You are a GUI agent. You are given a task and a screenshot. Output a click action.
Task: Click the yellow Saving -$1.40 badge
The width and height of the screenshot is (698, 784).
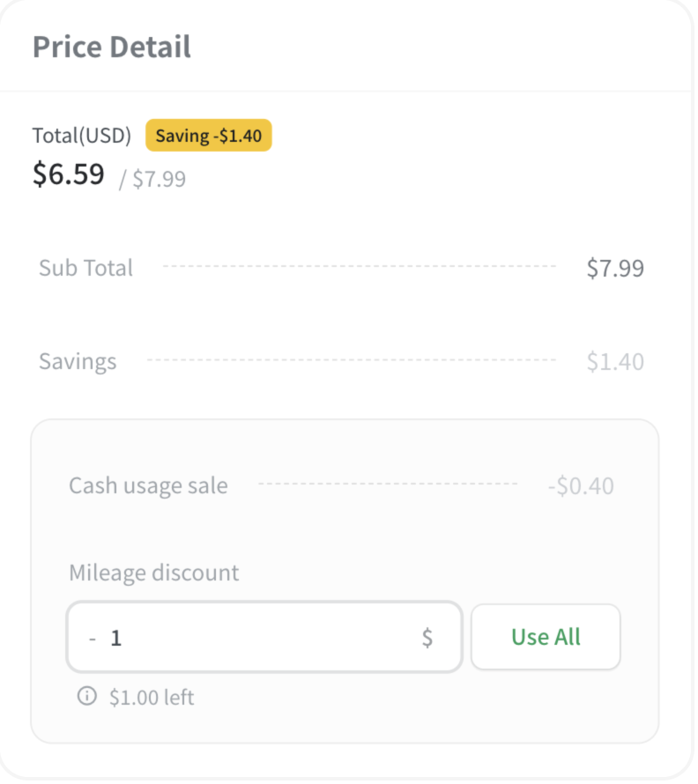click(x=210, y=136)
